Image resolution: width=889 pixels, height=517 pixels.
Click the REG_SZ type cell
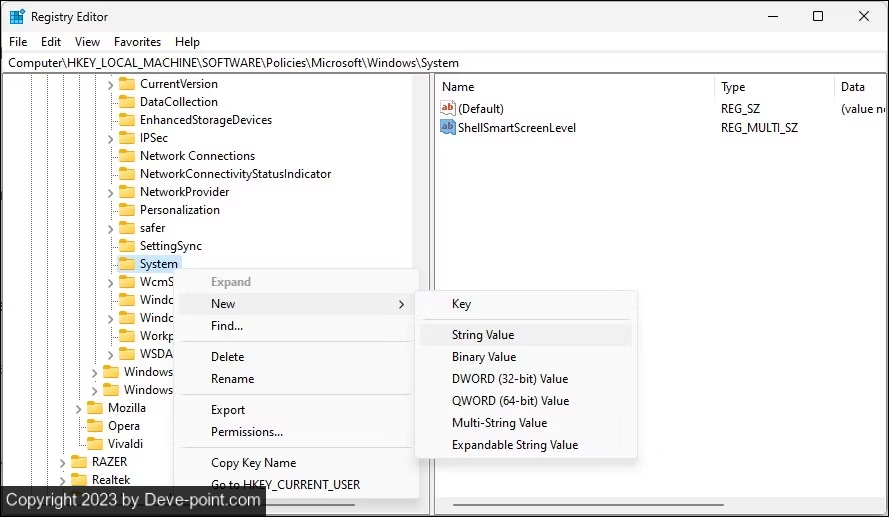(x=740, y=108)
